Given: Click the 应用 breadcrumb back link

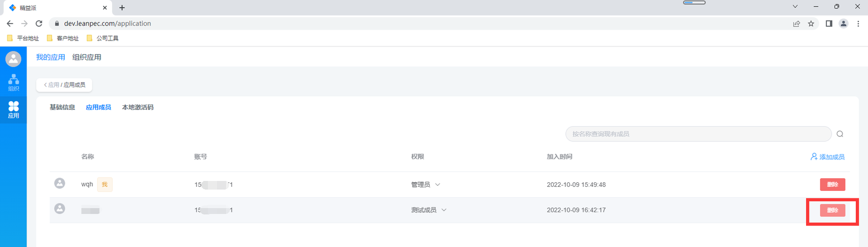Looking at the screenshot, I should pos(52,85).
